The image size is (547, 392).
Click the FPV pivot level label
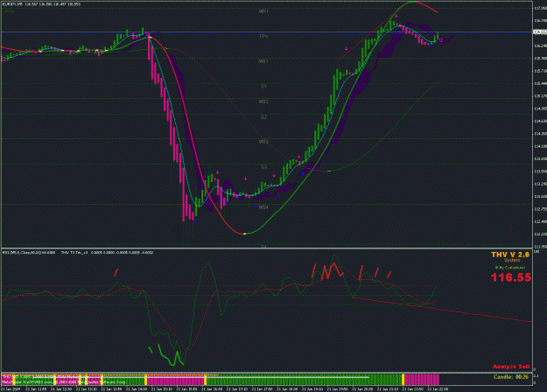pos(263,36)
